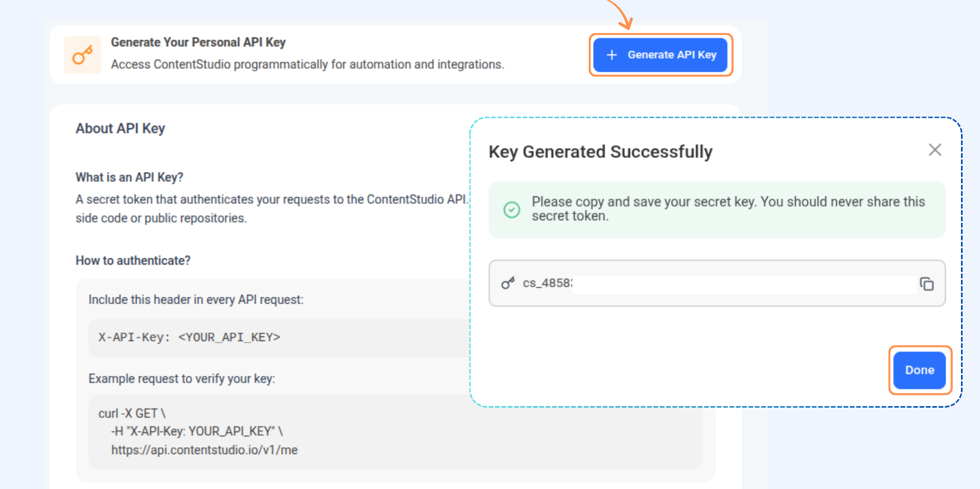The width and height of the screenshot is (980, 489).
Task: Click the About API Key heading
Action: tap(120, 128)
